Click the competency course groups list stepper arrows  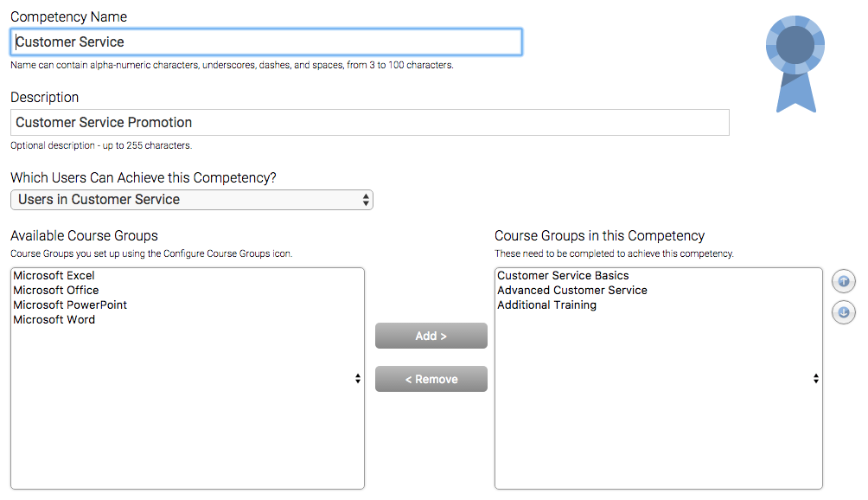click(x=816, y=378)
